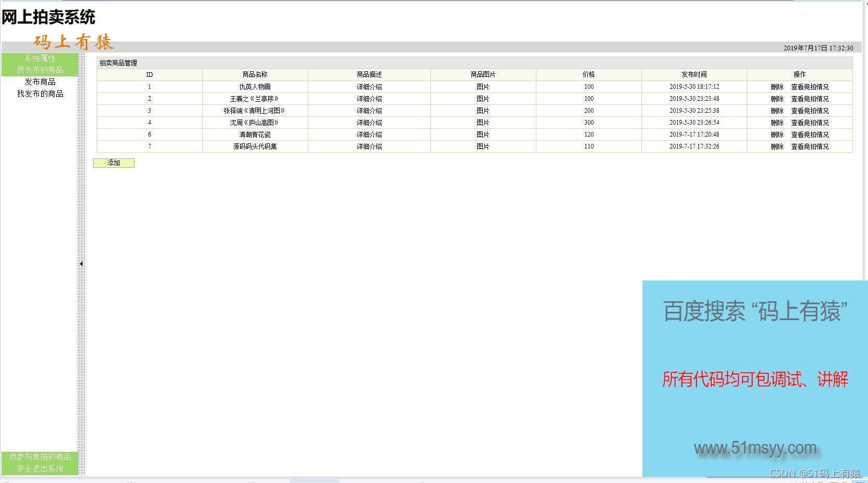Open 详细介绍 for 沈周《庐山高图》

(x=370, y=123)
